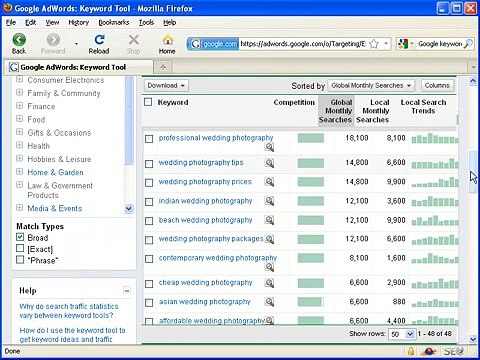Open the Edit menu
Image resolution: width=480 pixels, height=360 pixels.
point(31,22)
